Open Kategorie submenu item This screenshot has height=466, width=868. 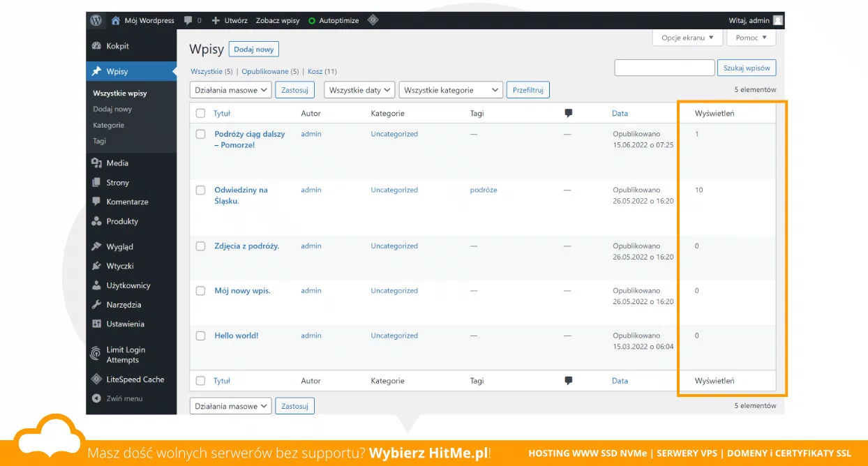point(108,125)
